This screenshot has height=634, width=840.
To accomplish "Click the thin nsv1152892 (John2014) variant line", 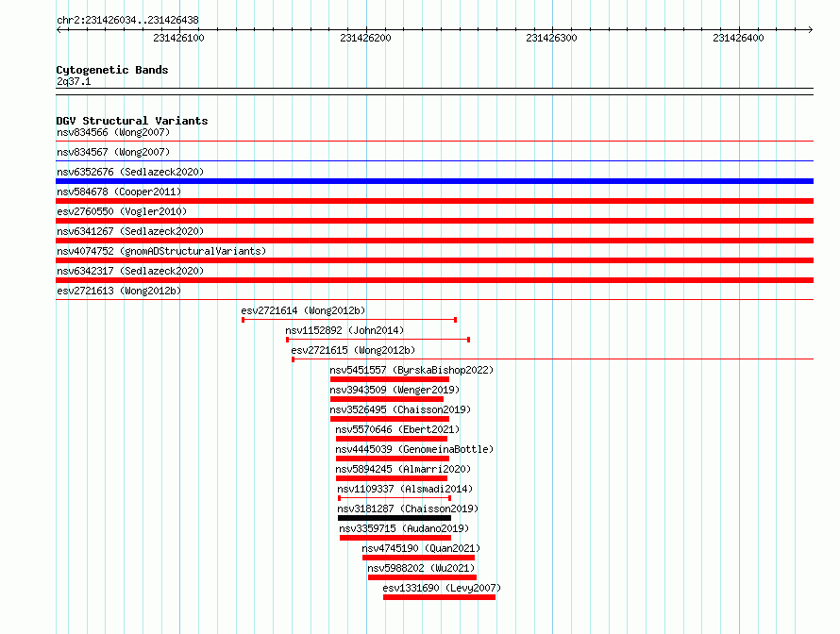I will [378, 340].
